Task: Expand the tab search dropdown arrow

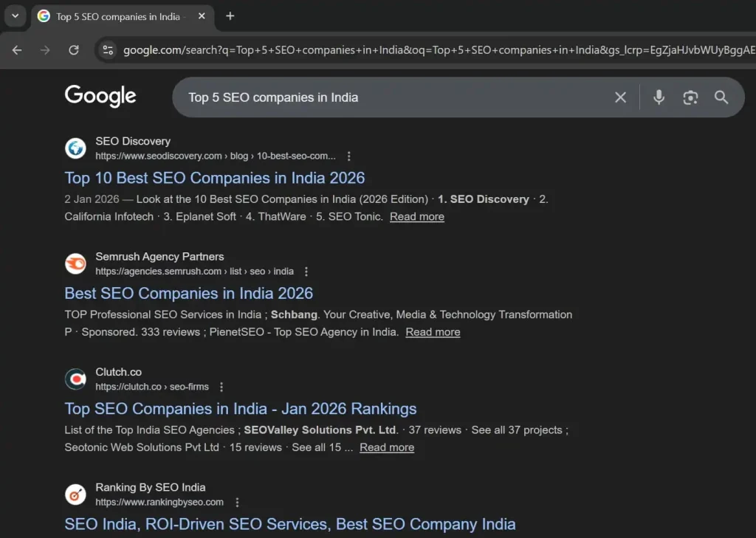Action: [15, 16]
